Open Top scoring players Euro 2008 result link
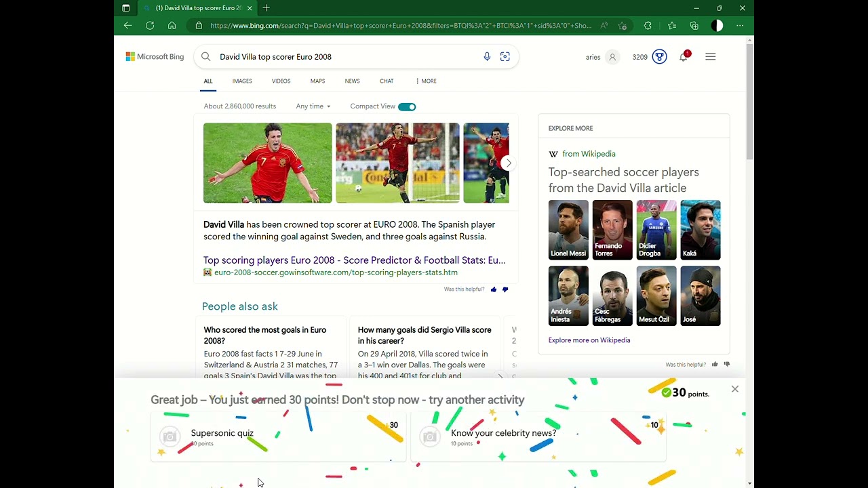Image resolution: width=868 pixels, height=488 pixels. tap(354, 260)
